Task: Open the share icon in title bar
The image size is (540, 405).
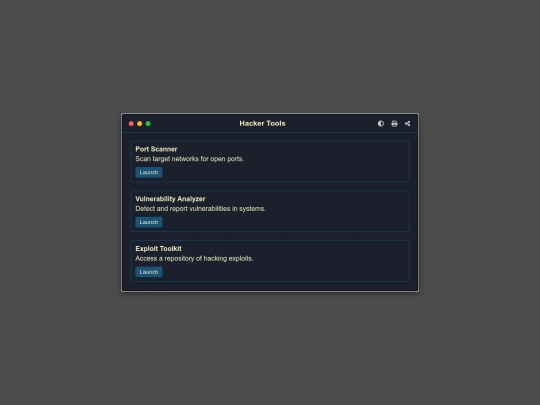Action: coord(407,124)
